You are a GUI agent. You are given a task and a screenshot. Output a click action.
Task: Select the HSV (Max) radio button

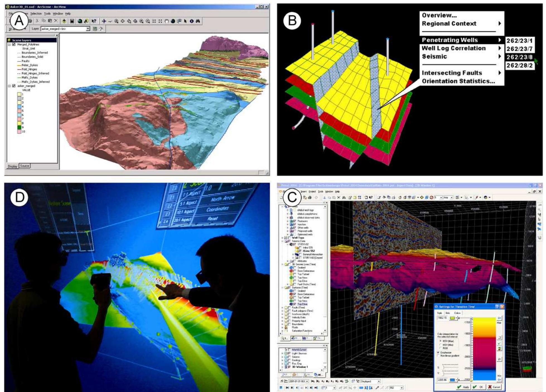pyautogui.click(x=440, y=341)
